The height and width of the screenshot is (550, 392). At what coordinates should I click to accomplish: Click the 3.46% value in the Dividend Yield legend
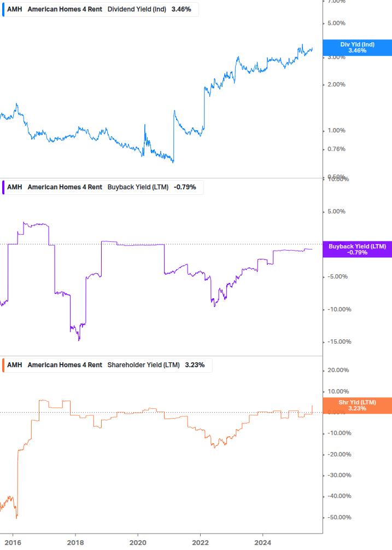pyautogui.click(x=181, y=9)
